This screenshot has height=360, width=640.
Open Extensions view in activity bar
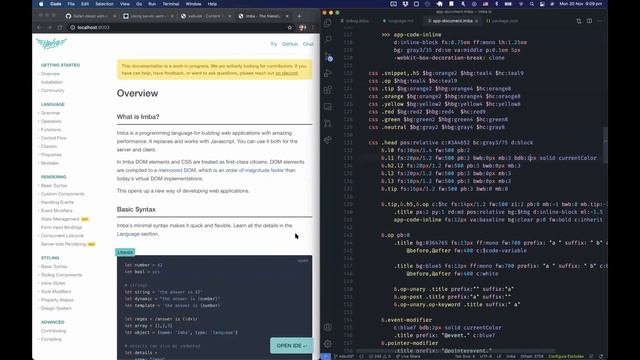click(328, 90)
